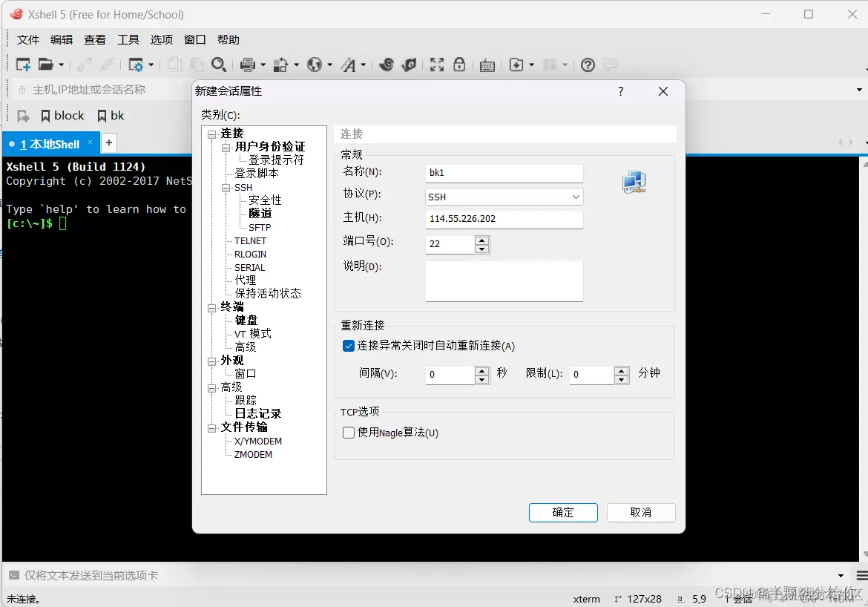Click the computer icon in the dialog
The height and width of the screenshot is (607, 868).
[x=634, y=182]
